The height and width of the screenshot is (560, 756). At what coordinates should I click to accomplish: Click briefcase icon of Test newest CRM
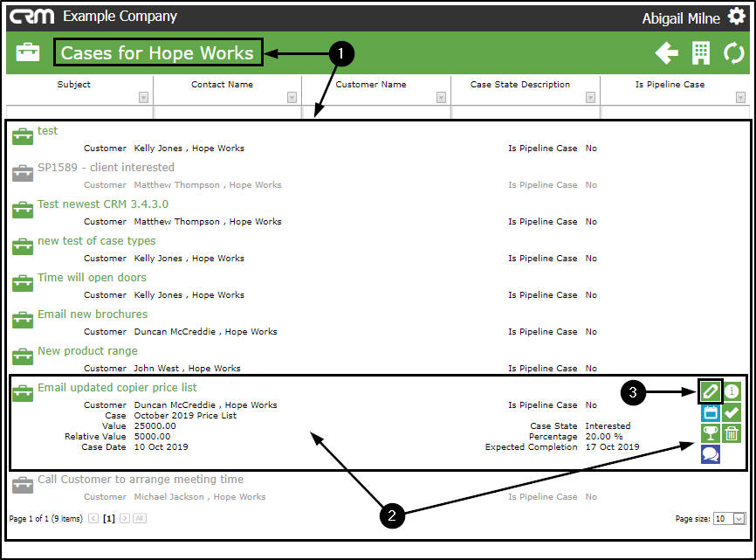(23, 210)
